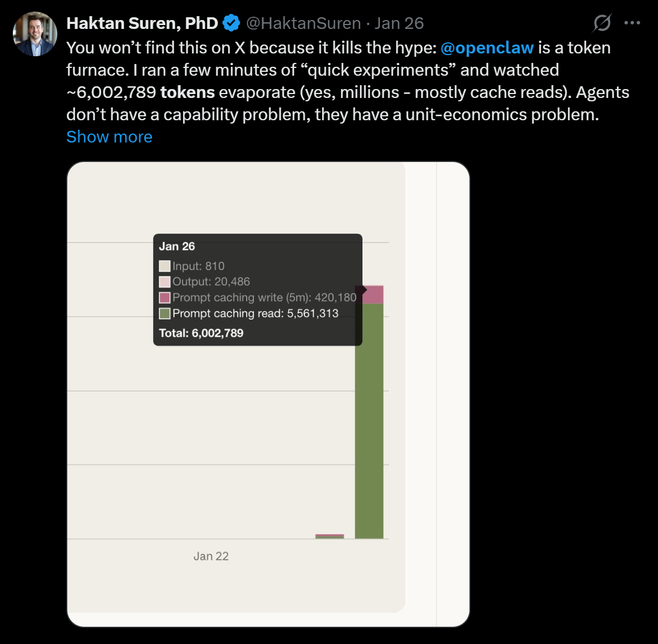This screenshot has width=658, height=644.
Task: Open the @HaktanSuren handle link
Action: click(303, 23)
